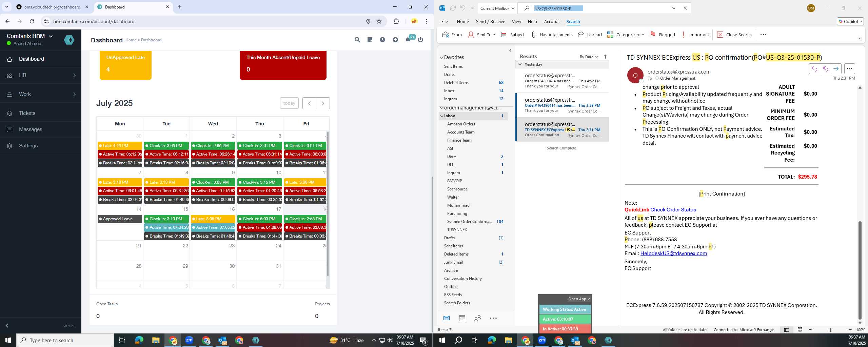This screenshot has height=347, width=868.
Task: Click the plus add icon in HRM header
Action: pos(395,40)
